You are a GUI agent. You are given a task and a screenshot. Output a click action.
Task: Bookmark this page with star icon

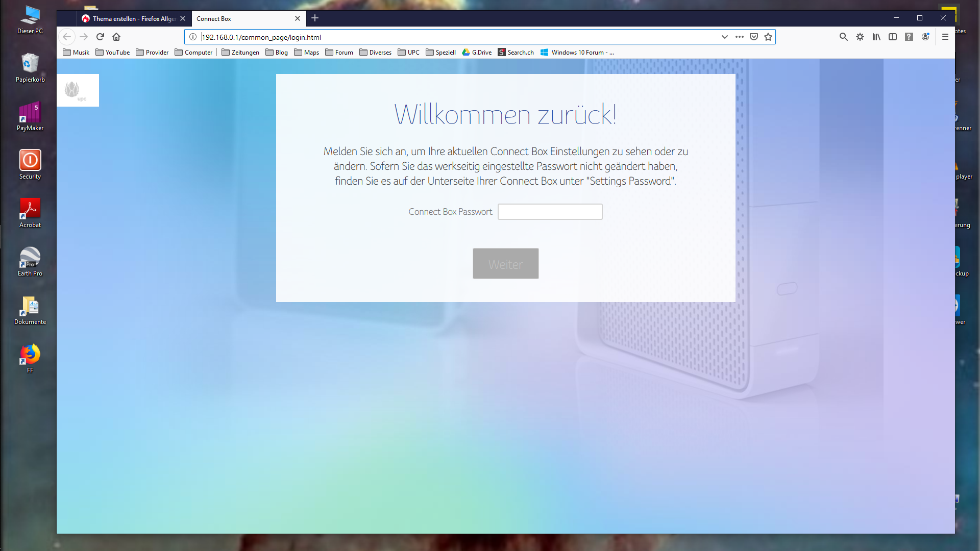768,37
